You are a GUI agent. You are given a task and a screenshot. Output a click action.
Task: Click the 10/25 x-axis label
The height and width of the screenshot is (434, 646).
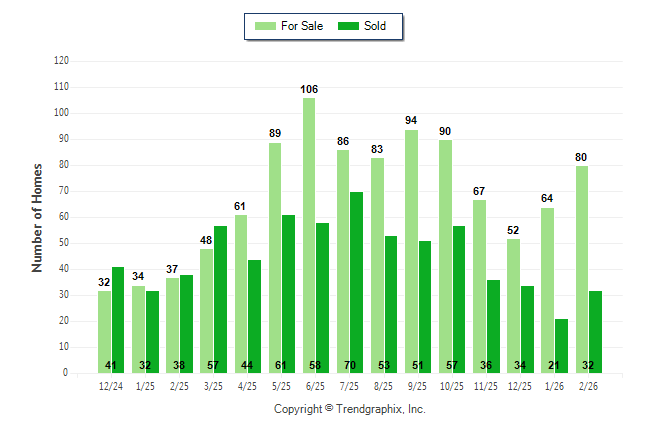452,386
